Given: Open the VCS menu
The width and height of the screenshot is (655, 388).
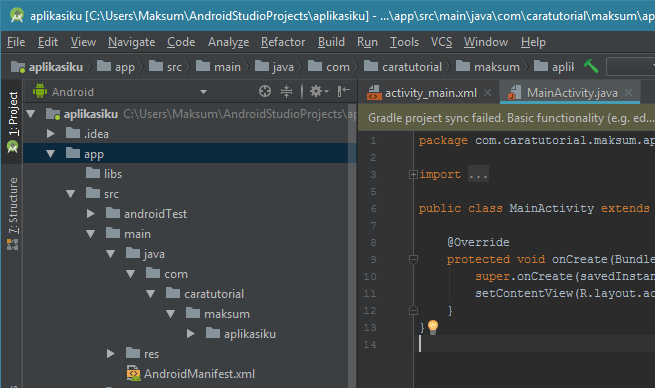Looking at the screenshot, I should click(x=442, y=42).
